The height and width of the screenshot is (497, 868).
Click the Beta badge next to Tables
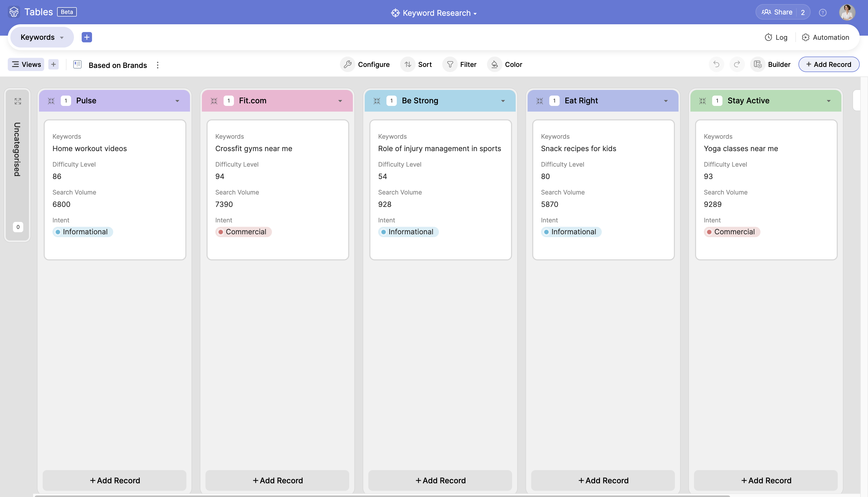(67, 12)
